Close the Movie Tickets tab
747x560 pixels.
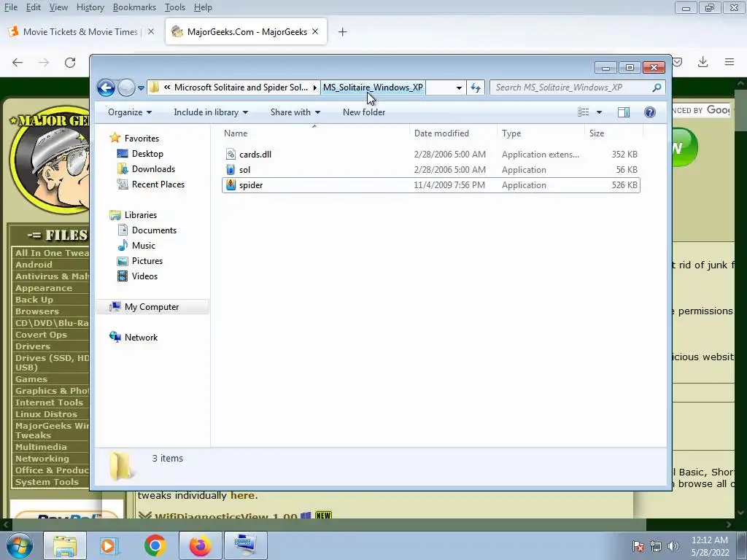151,32
